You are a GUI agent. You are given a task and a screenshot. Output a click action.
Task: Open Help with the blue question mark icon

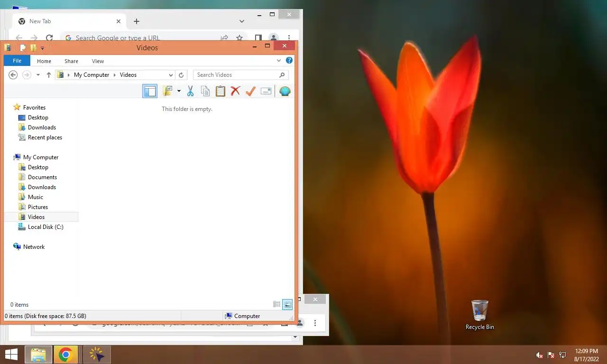289,61
